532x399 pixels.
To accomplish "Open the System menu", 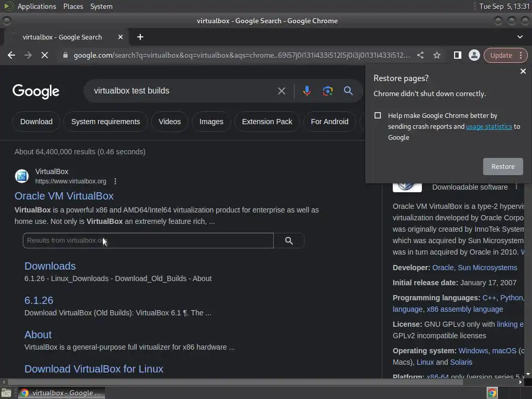I will click(101, 6).
